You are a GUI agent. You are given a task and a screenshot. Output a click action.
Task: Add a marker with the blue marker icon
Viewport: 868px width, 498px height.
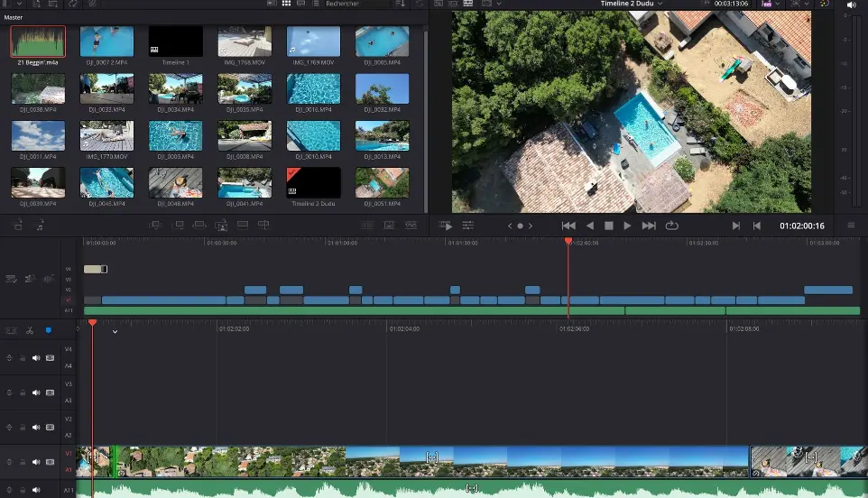[x=49, y=330]
